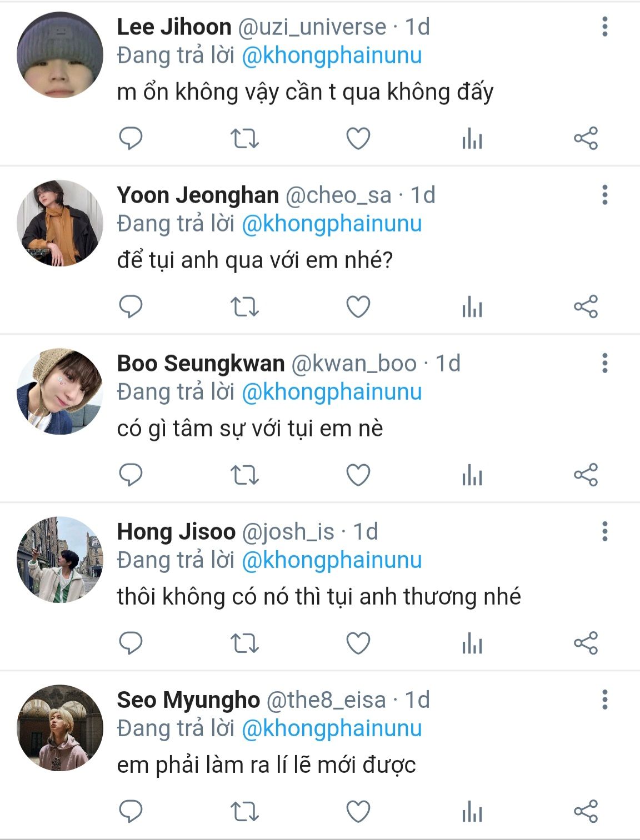Like Lee Jihoon's tweet
The width and height of the screenshot is (640, 840).
[358, 138]
